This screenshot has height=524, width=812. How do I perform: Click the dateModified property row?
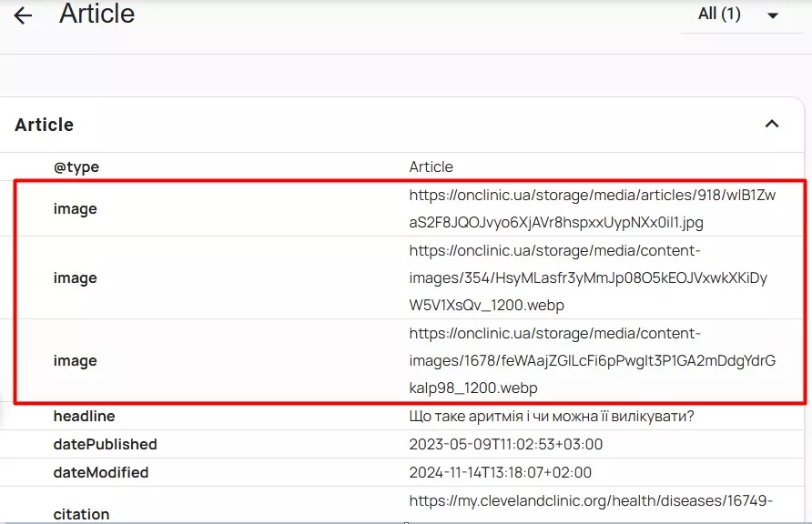[100, 472]
